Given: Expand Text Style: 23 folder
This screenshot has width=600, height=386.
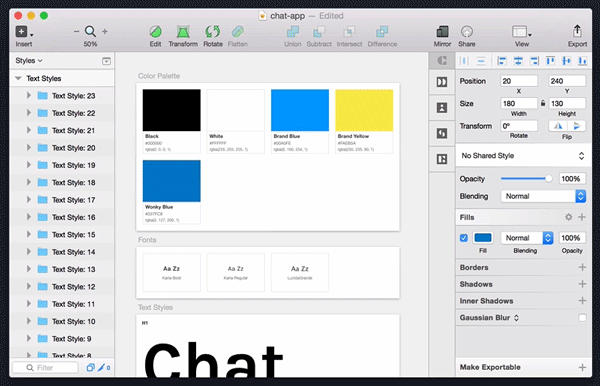Looking at the screenshot, I should coord(29,95).
